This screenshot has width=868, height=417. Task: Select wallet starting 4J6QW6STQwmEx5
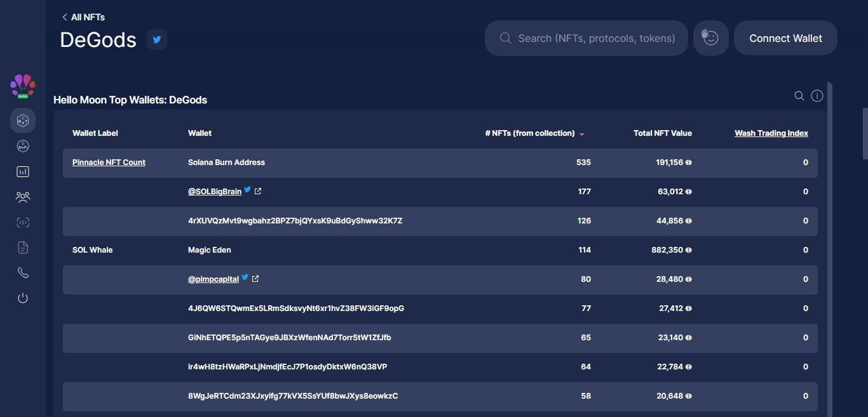(x=296, y=308)
